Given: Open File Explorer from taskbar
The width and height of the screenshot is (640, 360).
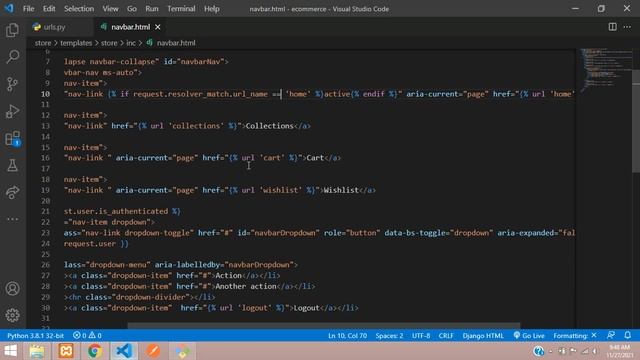Looking at the screenshot, I should (x=37, y=351).
